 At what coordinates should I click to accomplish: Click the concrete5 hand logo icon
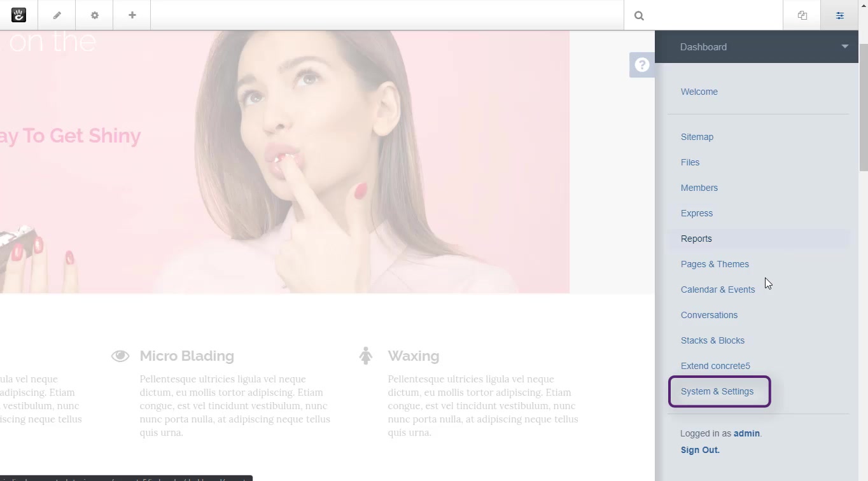tap(18, 15)
